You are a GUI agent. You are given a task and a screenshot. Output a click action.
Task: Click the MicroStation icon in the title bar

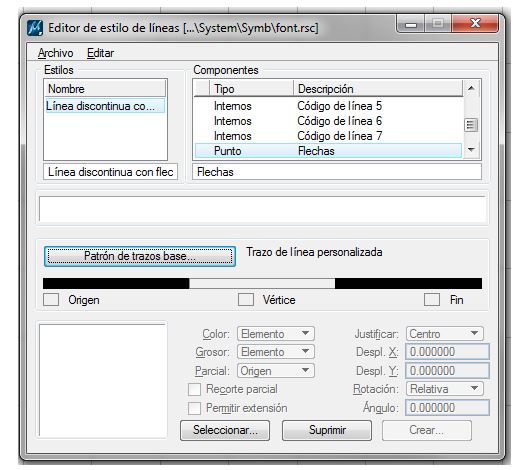(35, 28)
